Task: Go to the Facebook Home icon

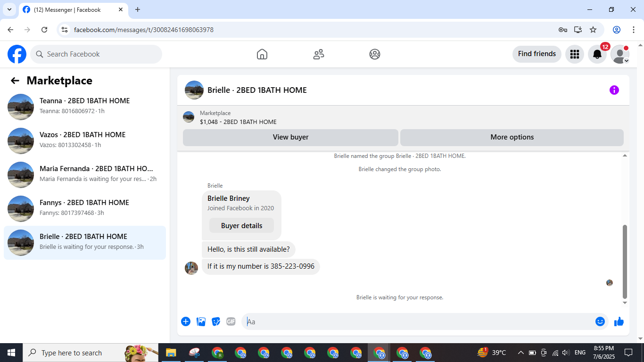Action: [262, 54]
